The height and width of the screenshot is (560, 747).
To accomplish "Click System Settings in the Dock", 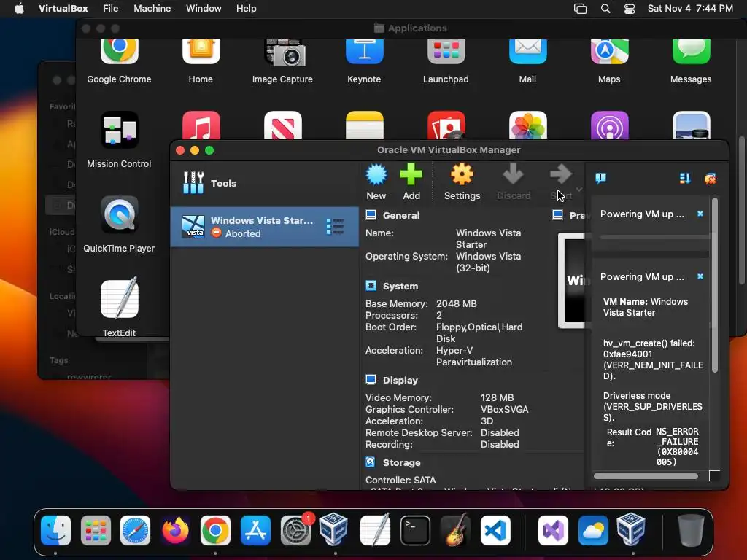I will pos(295,530).
